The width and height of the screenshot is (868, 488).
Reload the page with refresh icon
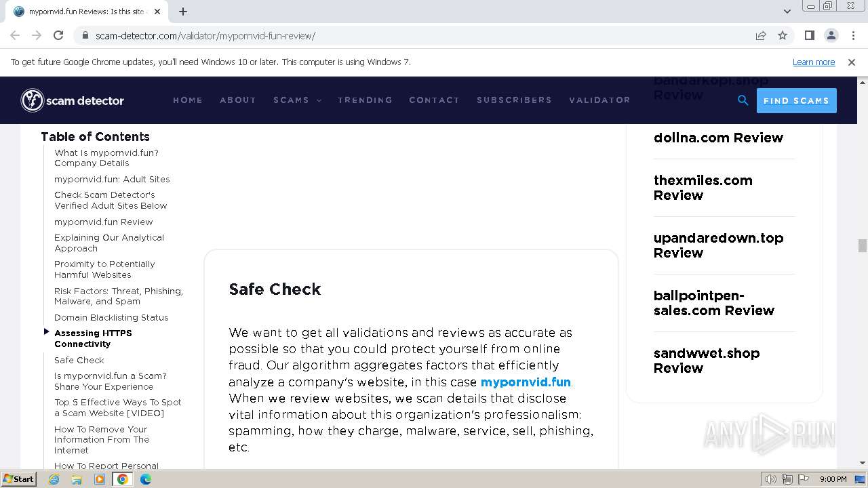click(x=58, y=35)
